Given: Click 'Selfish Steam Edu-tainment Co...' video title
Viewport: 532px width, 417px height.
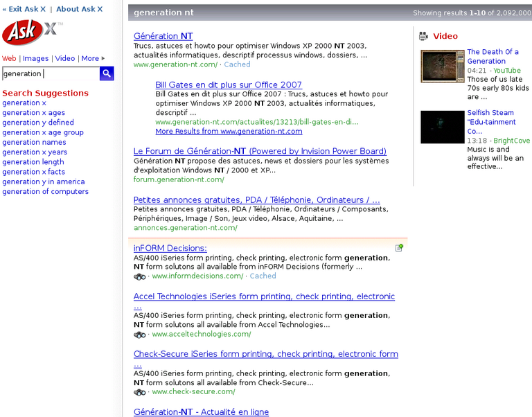Looking at the screenshot, I should point(491,122).
